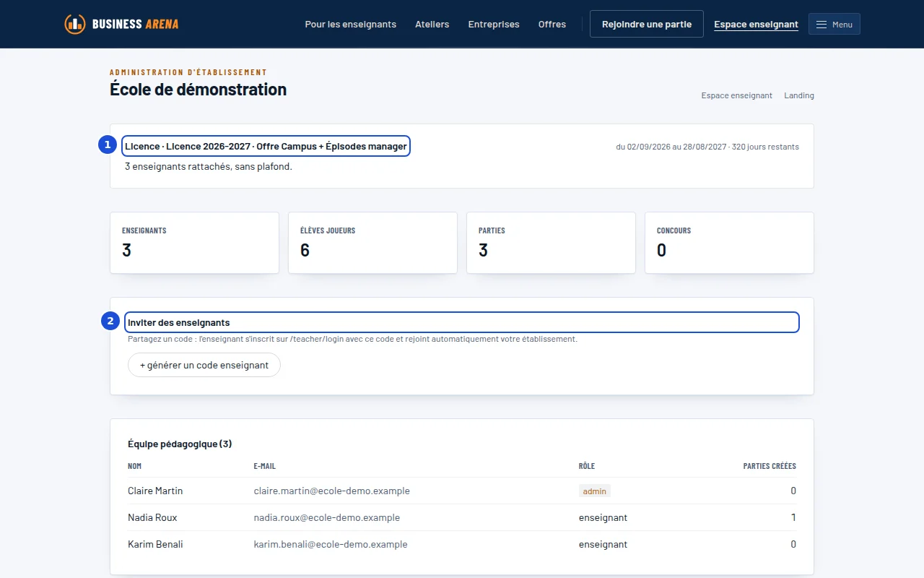This screenshot has width=924, height=578.
Task: Click the E-mail column header
Action: pos(265,466)
